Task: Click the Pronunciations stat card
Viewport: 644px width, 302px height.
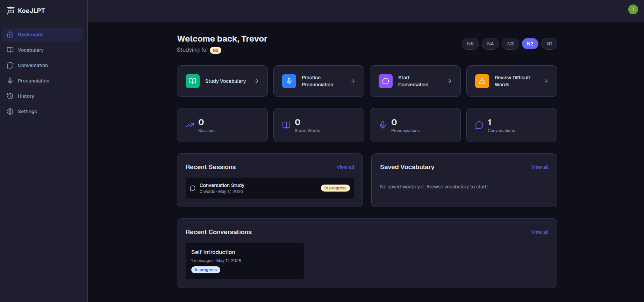Action: pos(415,125)
